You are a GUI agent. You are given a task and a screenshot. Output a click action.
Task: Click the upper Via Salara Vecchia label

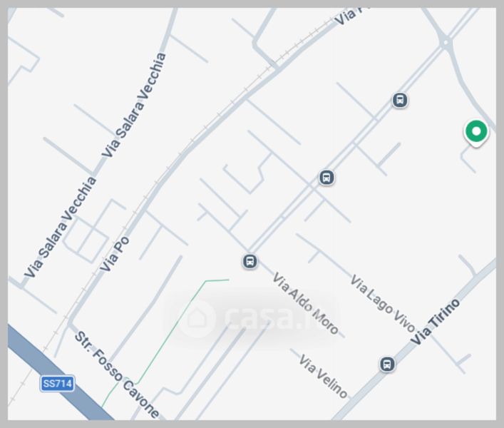(134, 105)
